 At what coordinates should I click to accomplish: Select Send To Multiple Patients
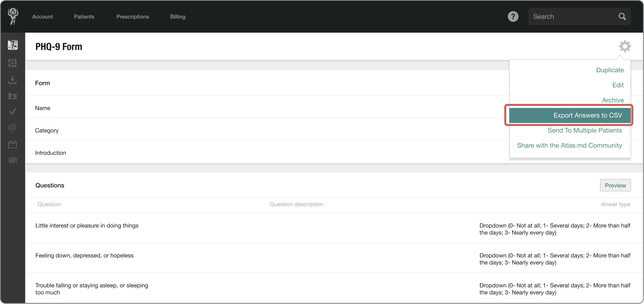point(585,130)
